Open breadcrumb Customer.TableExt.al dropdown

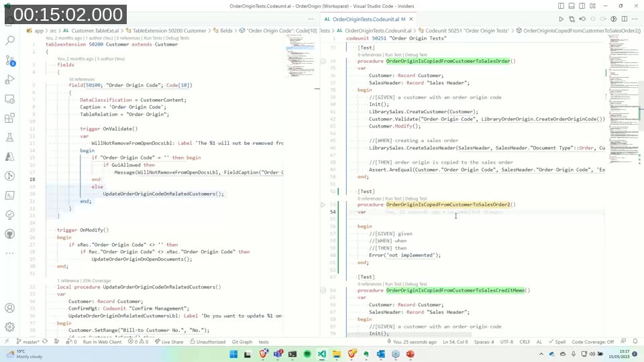click(x=95, y=30)
